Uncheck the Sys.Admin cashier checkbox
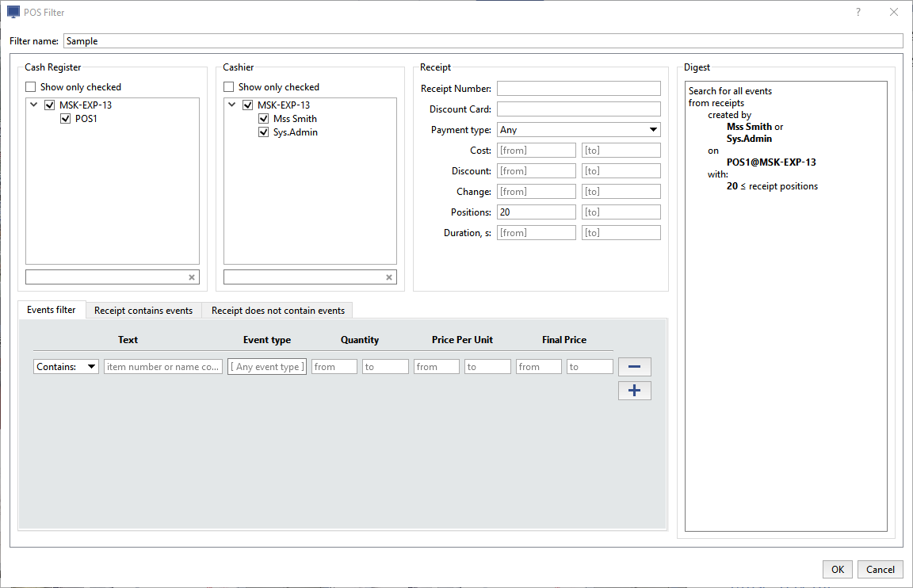Image resolution: width=913 pixels, height=588 pixels. pos(264,132)
